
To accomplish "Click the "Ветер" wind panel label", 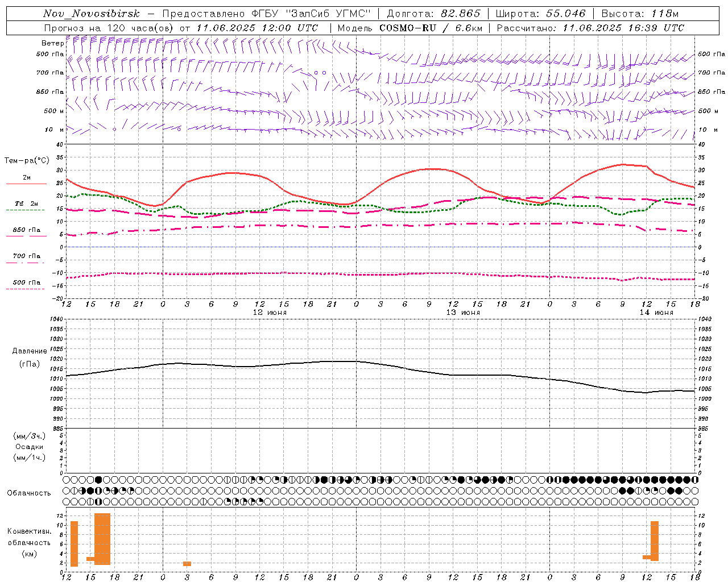I will point(53,43).
